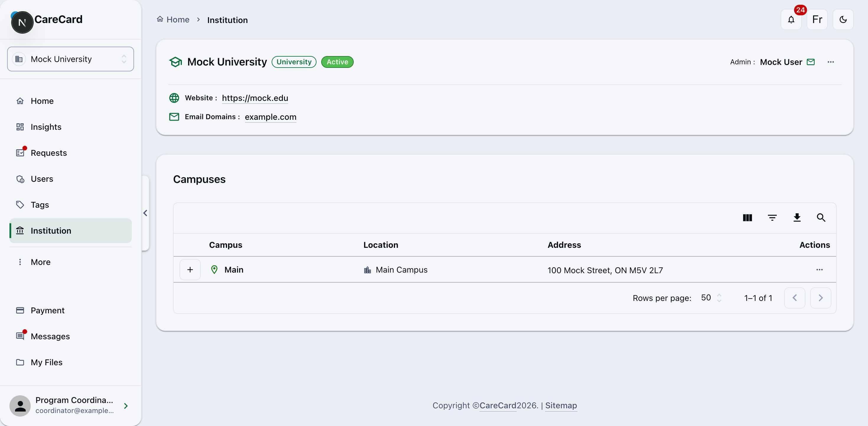This screenshot has height=426, width=868.
Task: Click address 100 Mock Street, ON M5V 2L7
Action: click(605, 270)
